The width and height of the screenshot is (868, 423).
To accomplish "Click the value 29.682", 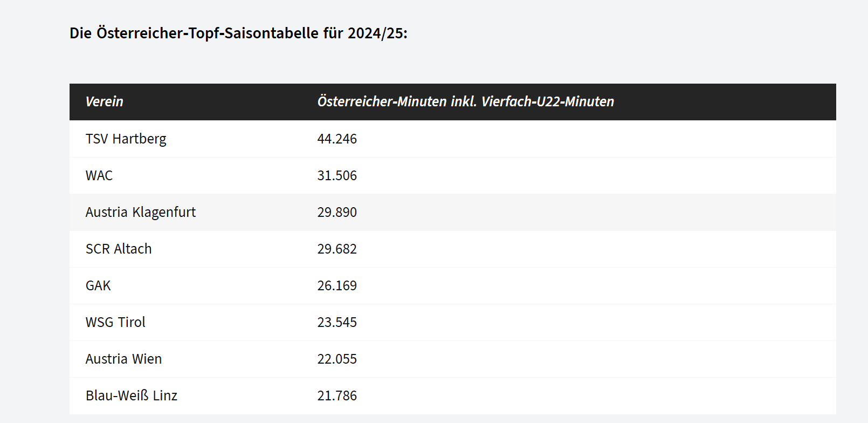I will point(337,249).
